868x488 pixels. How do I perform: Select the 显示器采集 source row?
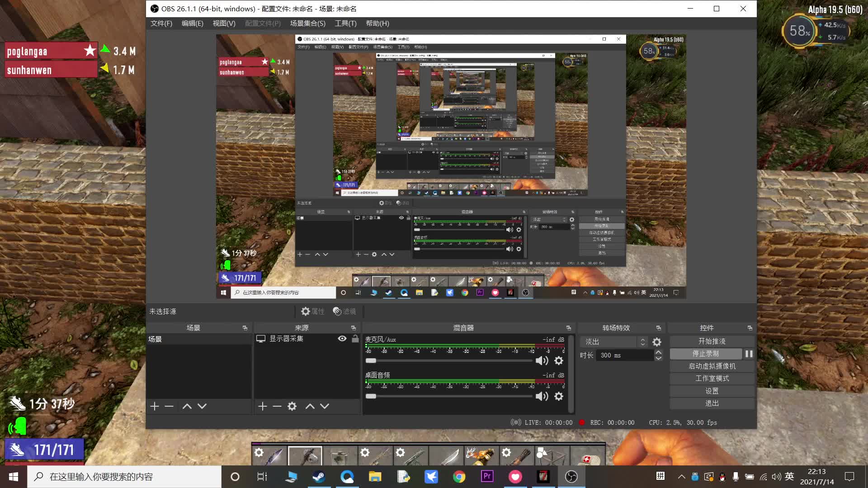307,339
